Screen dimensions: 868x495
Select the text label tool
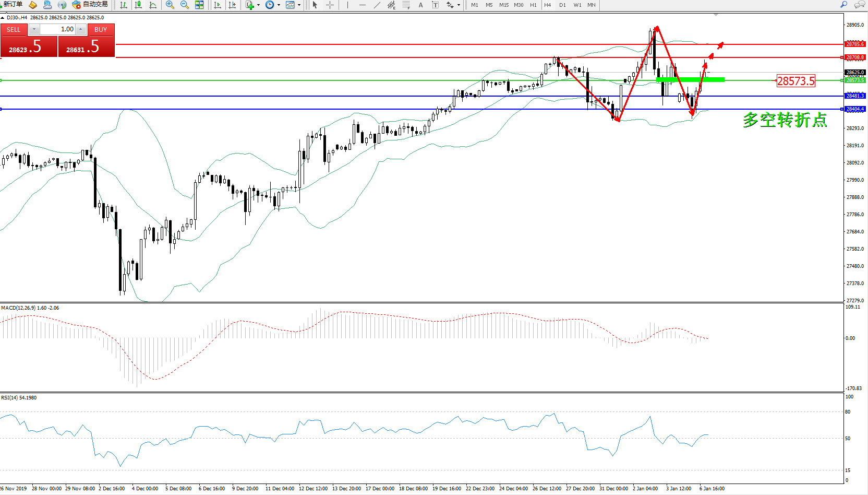pyautogui.click(x=421, y=5)
